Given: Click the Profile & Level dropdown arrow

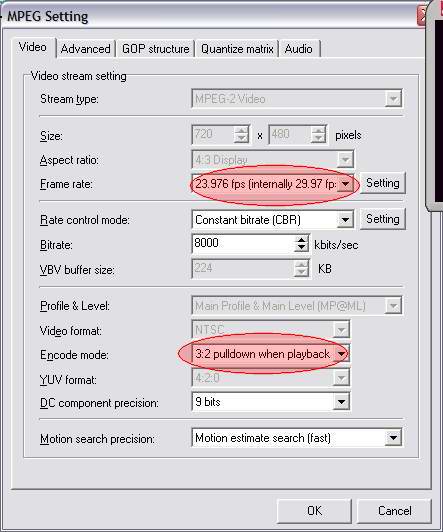Looking at the screenshot, I should click(x=393, y=306).
